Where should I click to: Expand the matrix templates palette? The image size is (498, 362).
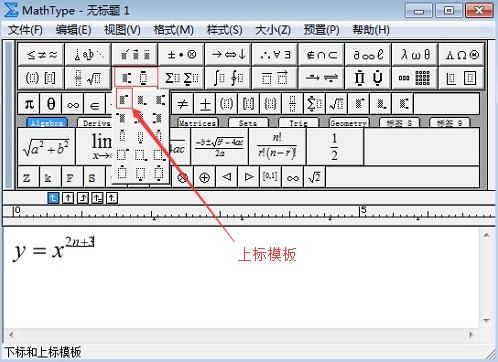point(415,78)
